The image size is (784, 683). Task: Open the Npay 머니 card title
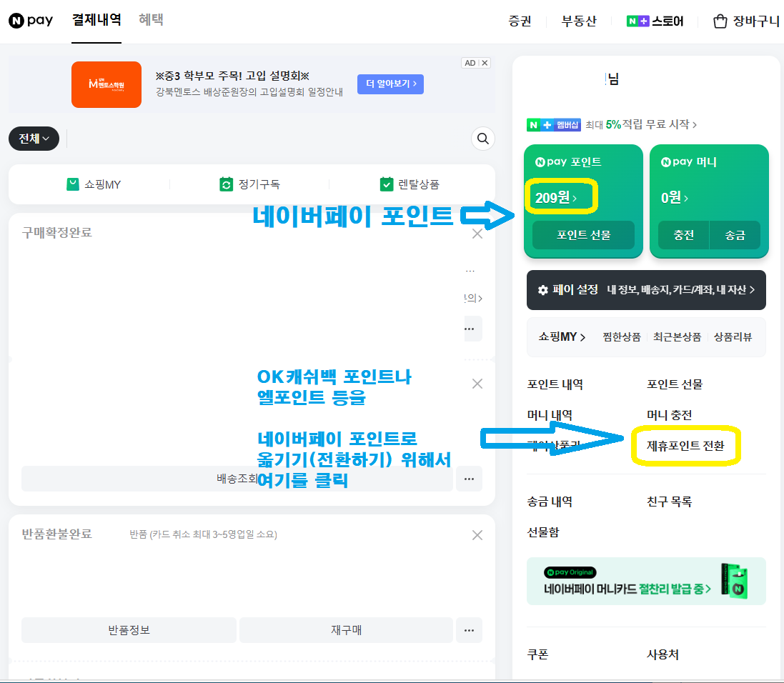(688, 162)
